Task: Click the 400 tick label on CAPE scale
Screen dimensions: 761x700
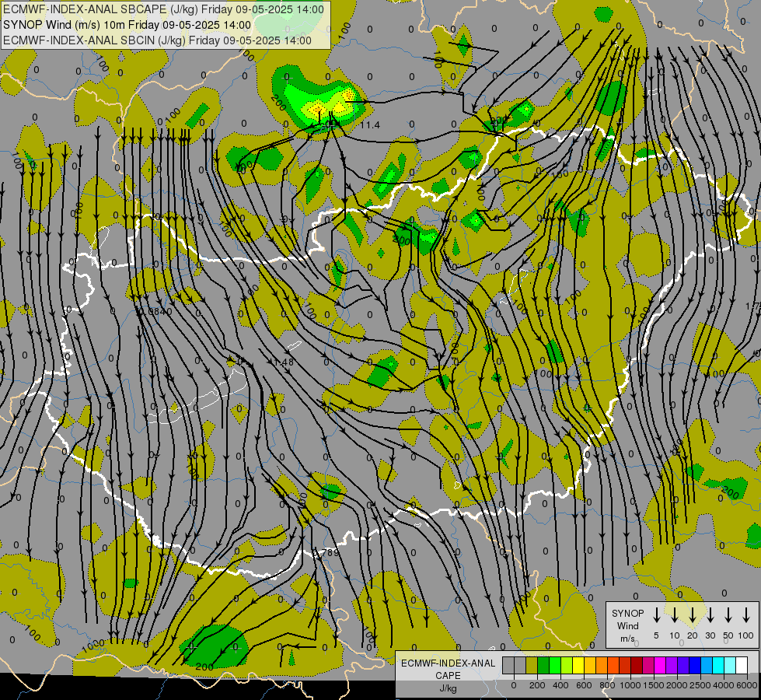Action: 560,685
